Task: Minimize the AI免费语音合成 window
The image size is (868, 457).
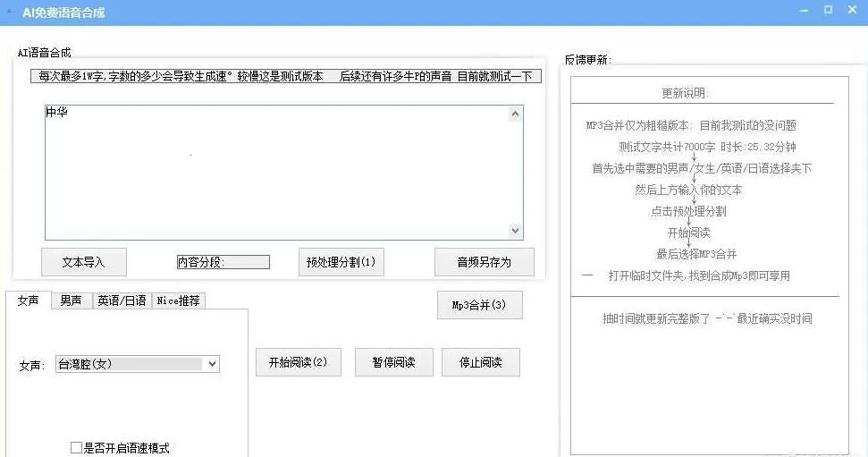Action: pyautogui.click(x=804, y=11)
